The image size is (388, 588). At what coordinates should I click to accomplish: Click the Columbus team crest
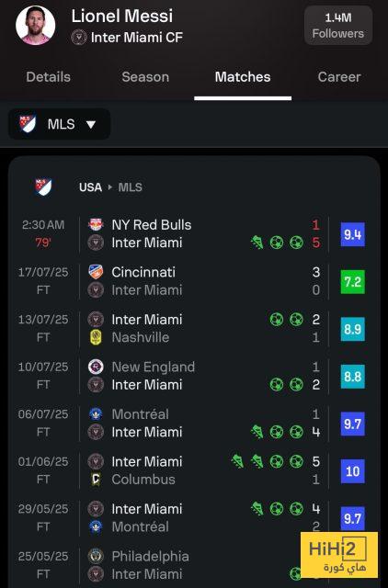pyautogui.click(x=96, y=480)
